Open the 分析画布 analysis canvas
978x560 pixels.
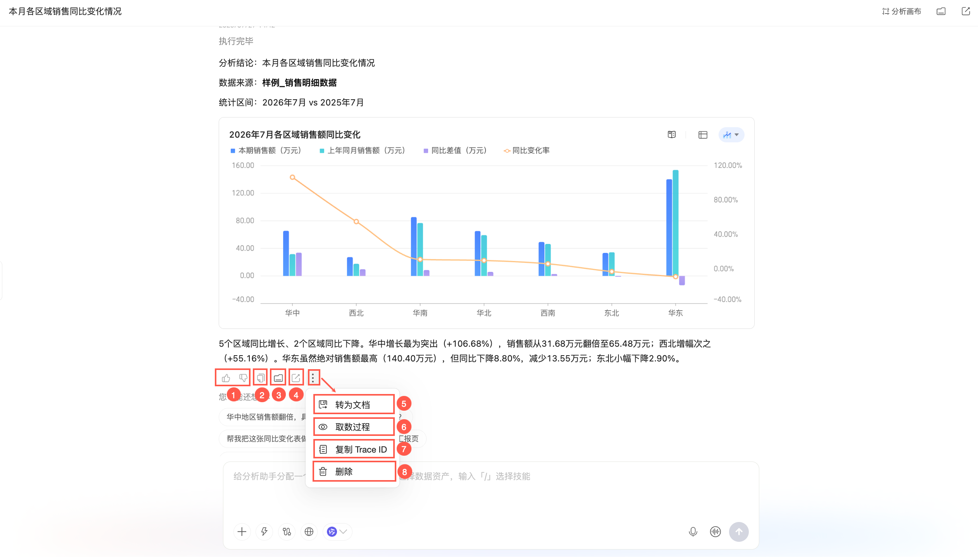901,12
